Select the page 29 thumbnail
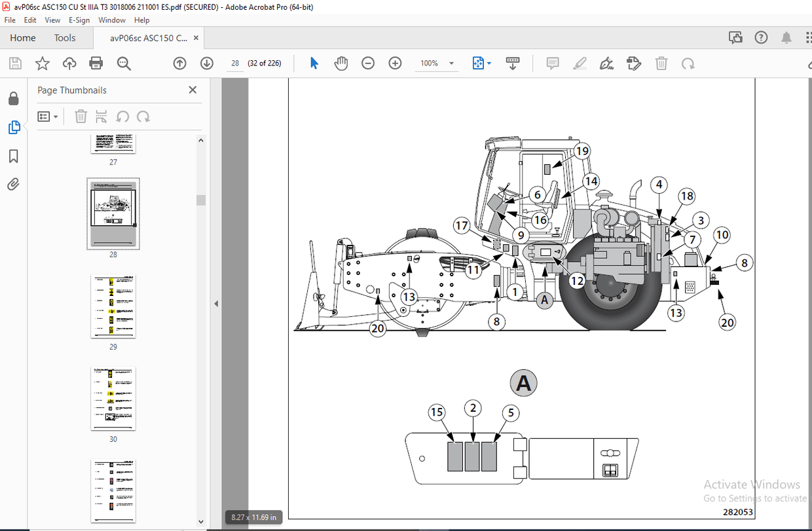This screenshot has width=812, height=531. coord(113,306)
